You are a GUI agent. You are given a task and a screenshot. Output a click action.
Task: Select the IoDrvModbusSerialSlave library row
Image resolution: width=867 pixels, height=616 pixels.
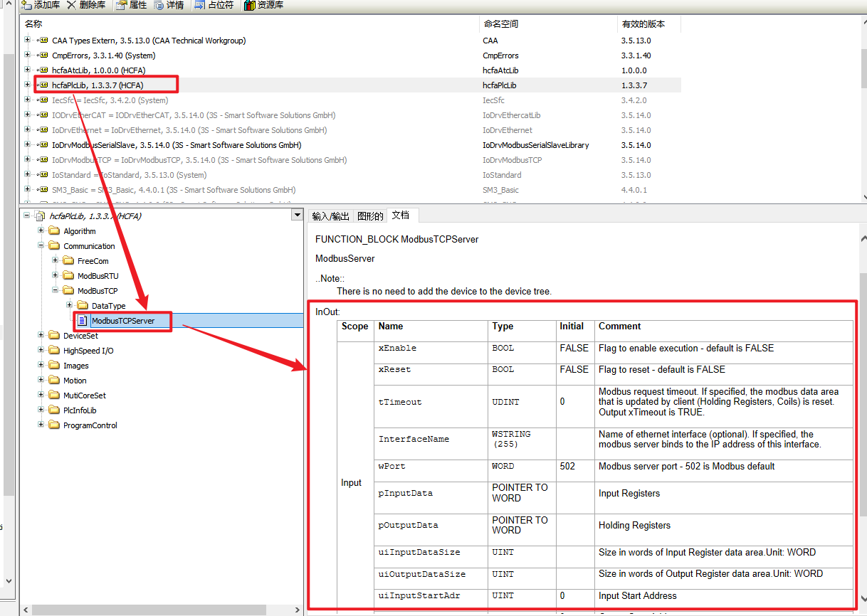click(177, 145)
